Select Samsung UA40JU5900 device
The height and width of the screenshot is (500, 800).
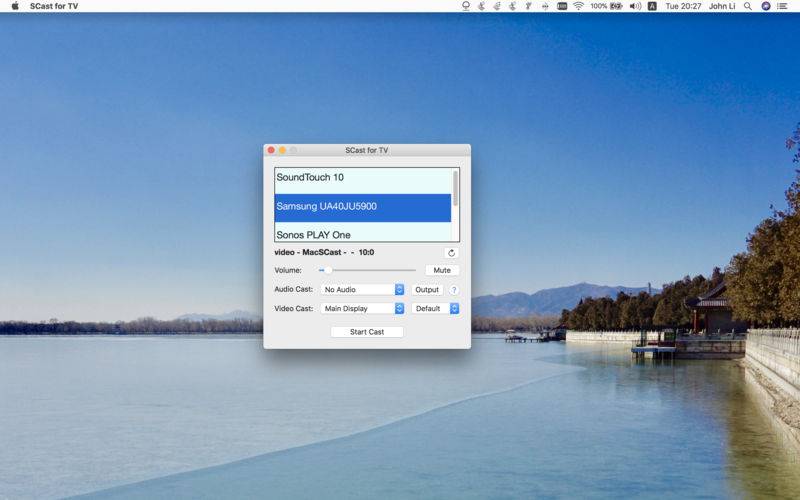coord(363,207)
